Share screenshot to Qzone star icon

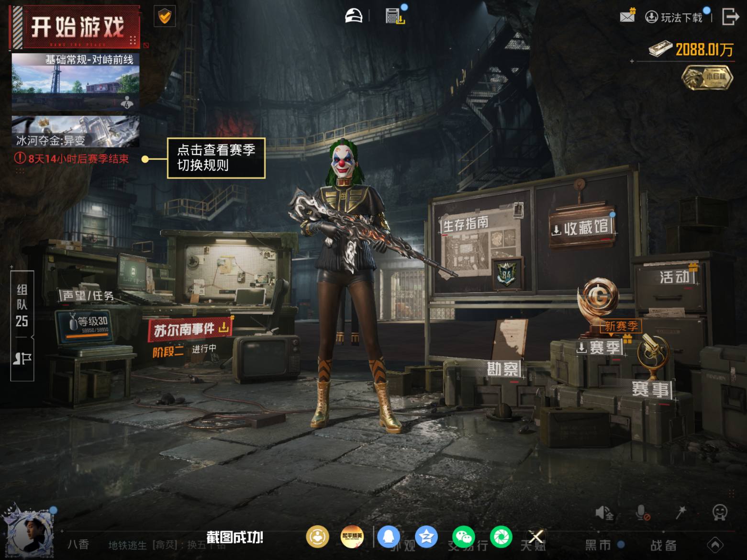pos(426,537)
